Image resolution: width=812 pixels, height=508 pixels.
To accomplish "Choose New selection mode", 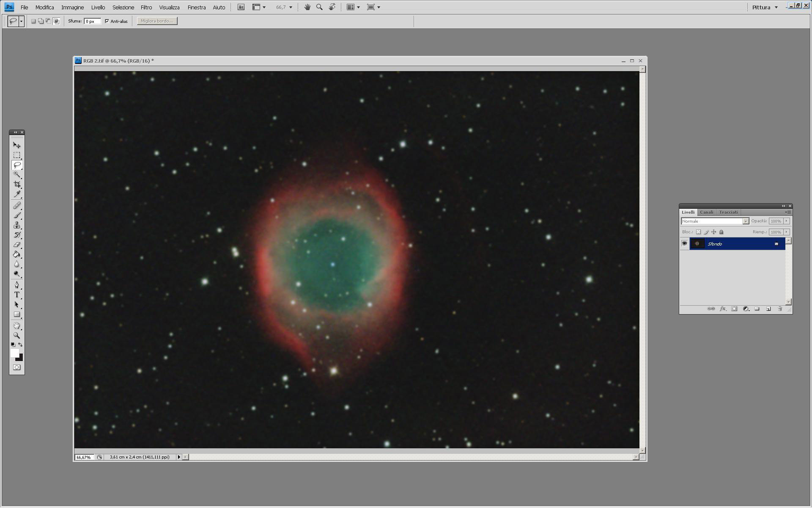I will (x=33, y=21).
